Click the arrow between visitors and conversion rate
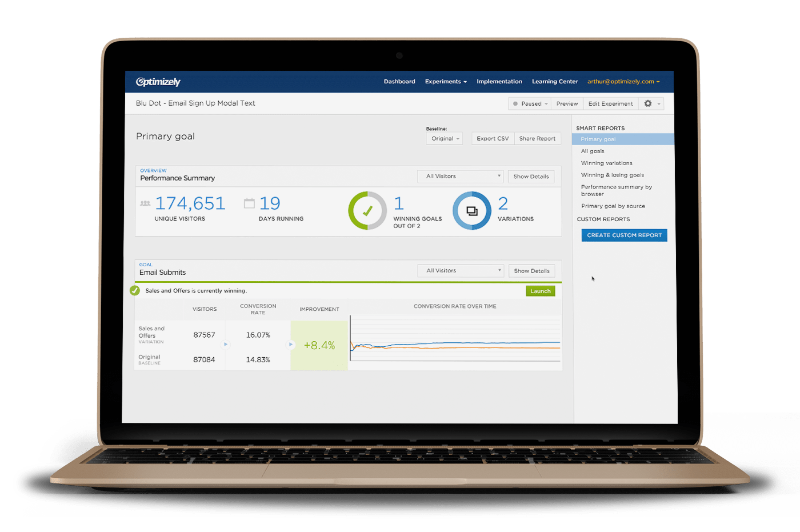The image size is (800, 532). (x=226, y=345)
